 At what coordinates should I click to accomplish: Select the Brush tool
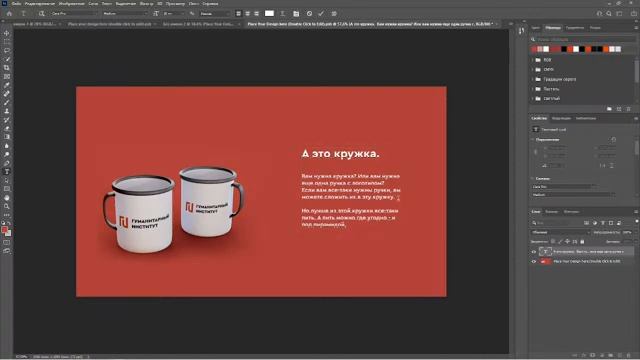tap(7, 102)
